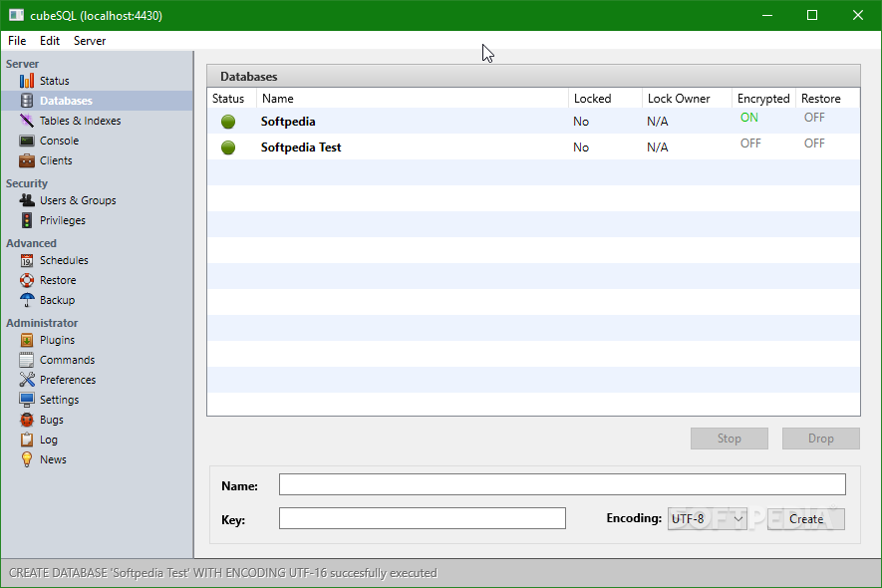Image resolution: width=882 pixels, height=588 pixels.
Task: Click the cubeSQL title bar app icon
Action: point(16,15)
